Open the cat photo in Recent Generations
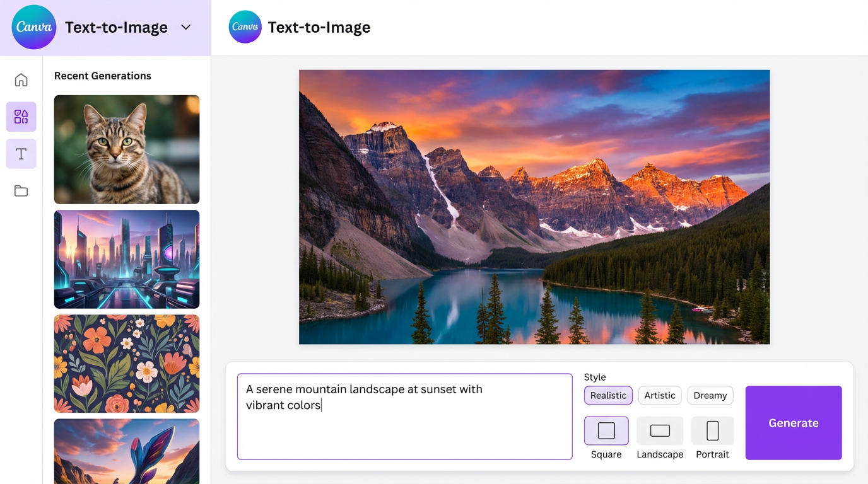 click(x=126, y=149)
